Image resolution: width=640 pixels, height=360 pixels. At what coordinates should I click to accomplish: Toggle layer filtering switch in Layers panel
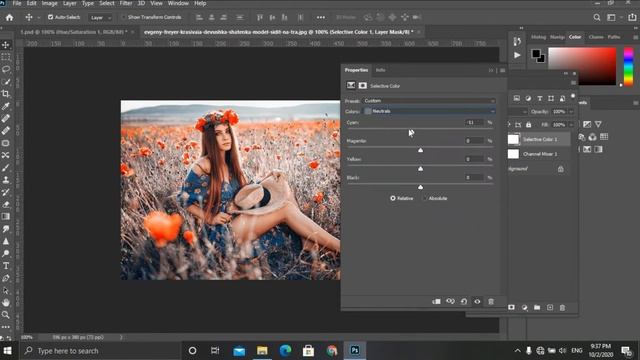[573, 96]
